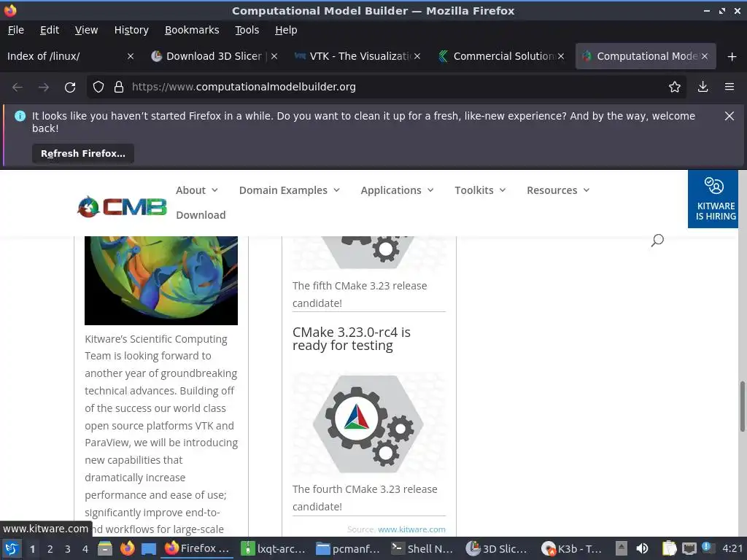
Task: Open the Shell taskbar window
Action: (422, 549)
